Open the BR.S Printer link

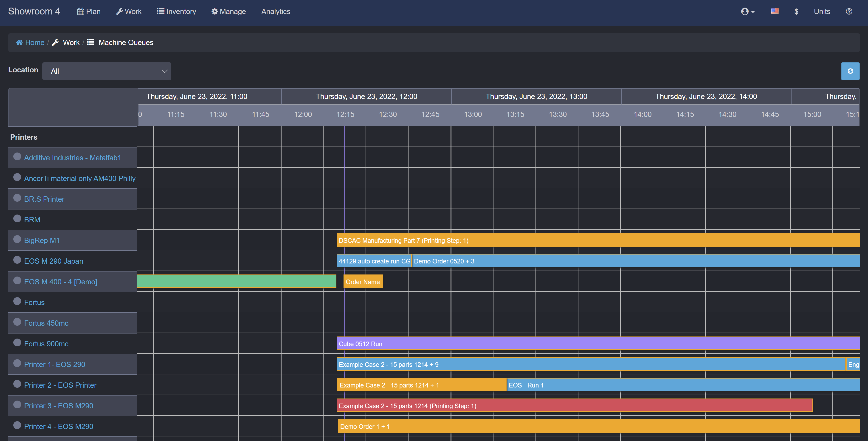(x=44, y=199)
